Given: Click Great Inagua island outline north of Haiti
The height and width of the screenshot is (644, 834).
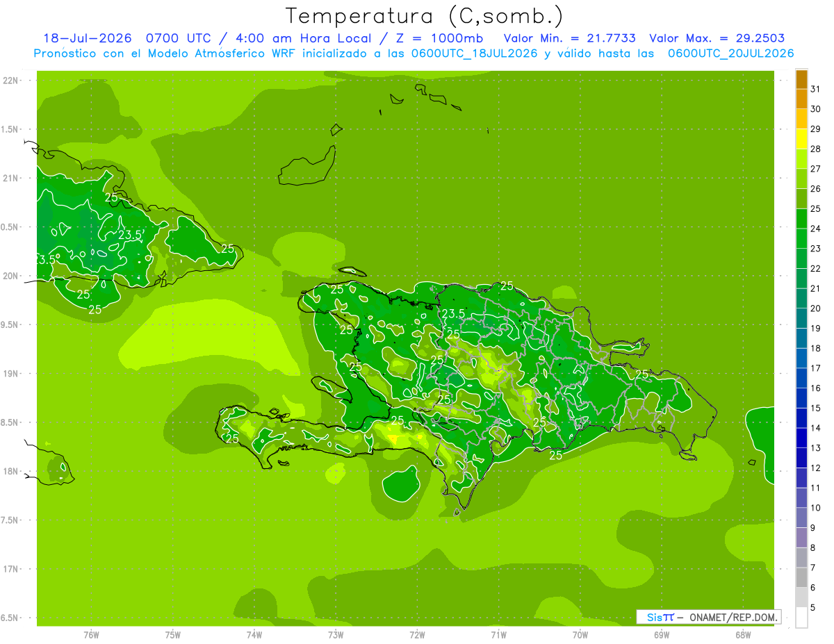Looking at the screenshot, I should click(309, 167).
